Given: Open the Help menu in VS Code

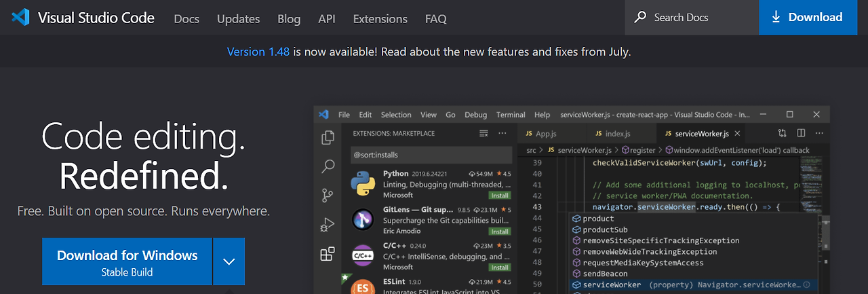Looking at the screenshot, I should (x=542, y=115).
